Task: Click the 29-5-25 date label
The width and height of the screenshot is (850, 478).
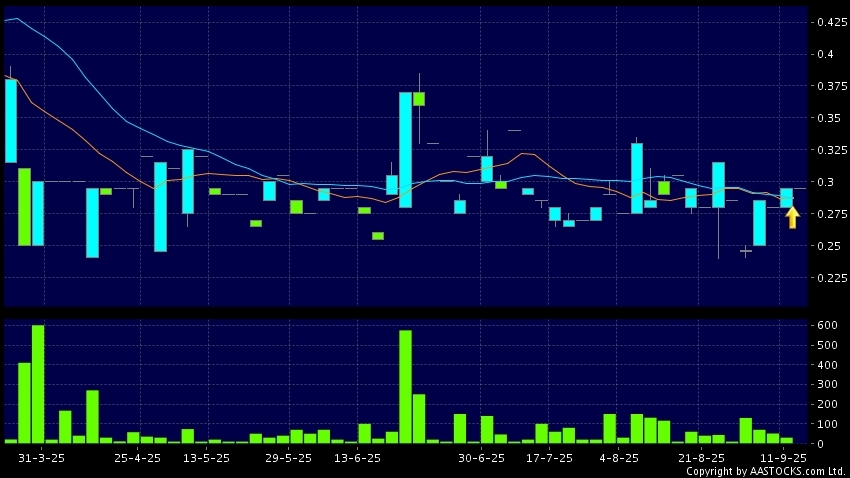Action: coord(288,458)
